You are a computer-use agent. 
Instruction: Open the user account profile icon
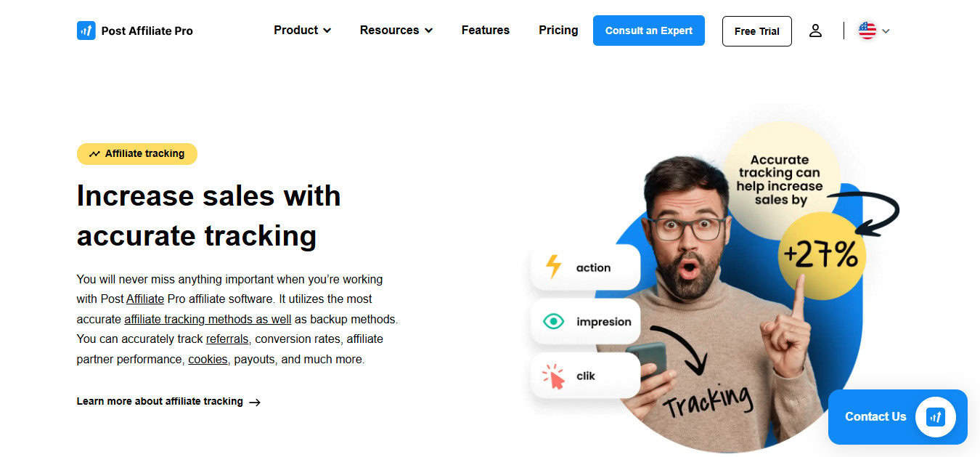(x=815, y=31)
